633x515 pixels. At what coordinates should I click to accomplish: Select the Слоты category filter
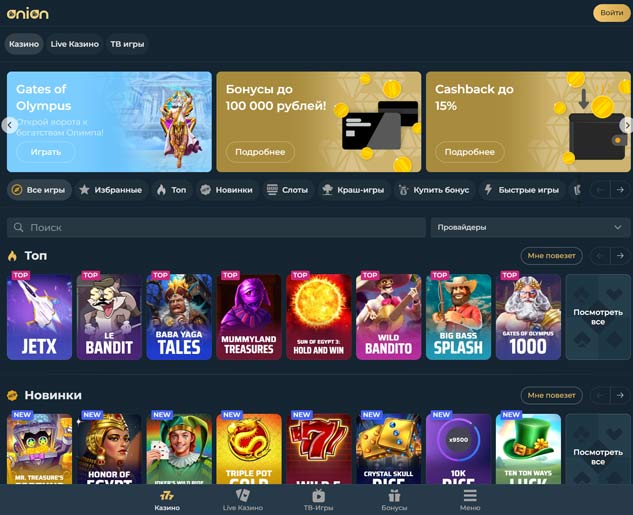pos(288,190)
